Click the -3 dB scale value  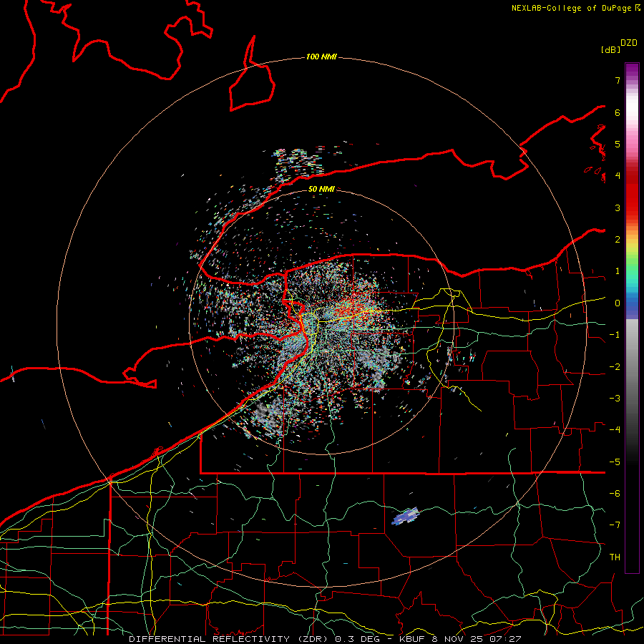click(x=615, y=399)
